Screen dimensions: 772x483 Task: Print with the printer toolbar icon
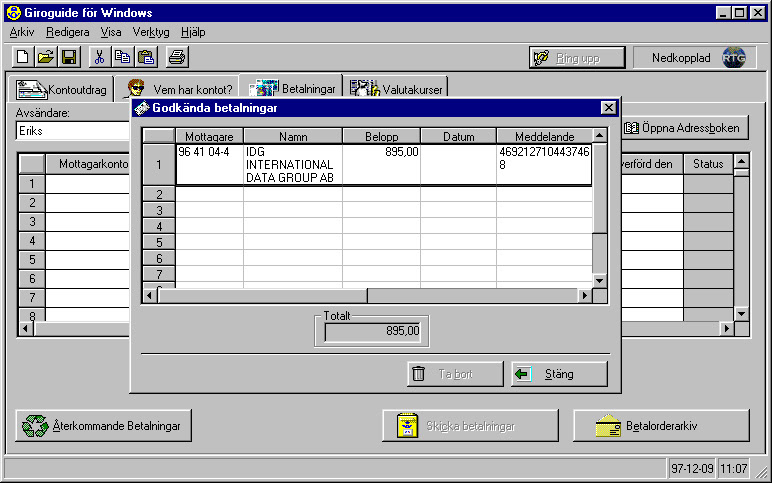point(177,57)
